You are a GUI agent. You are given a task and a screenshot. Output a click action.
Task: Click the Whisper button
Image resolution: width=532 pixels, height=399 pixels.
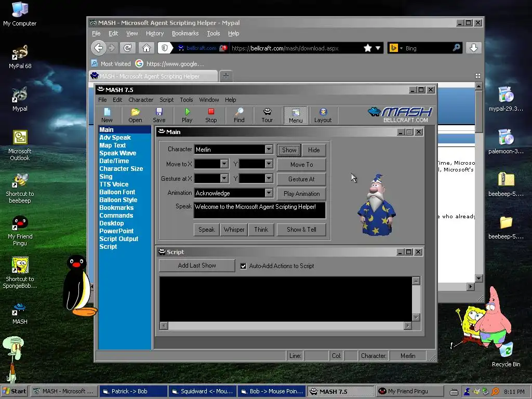234,230
